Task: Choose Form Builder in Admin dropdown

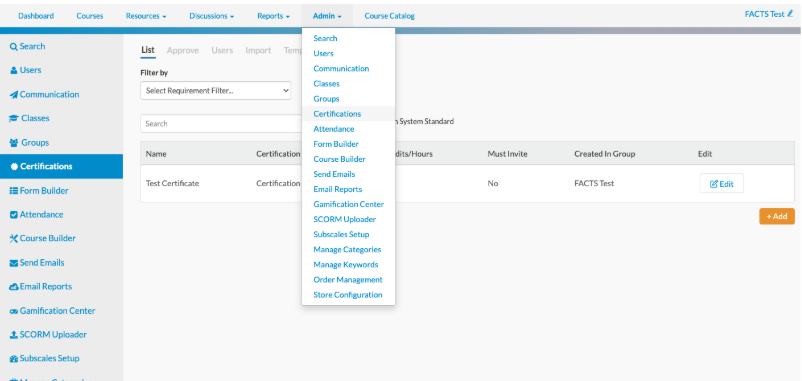Action: tap(336, 144)
